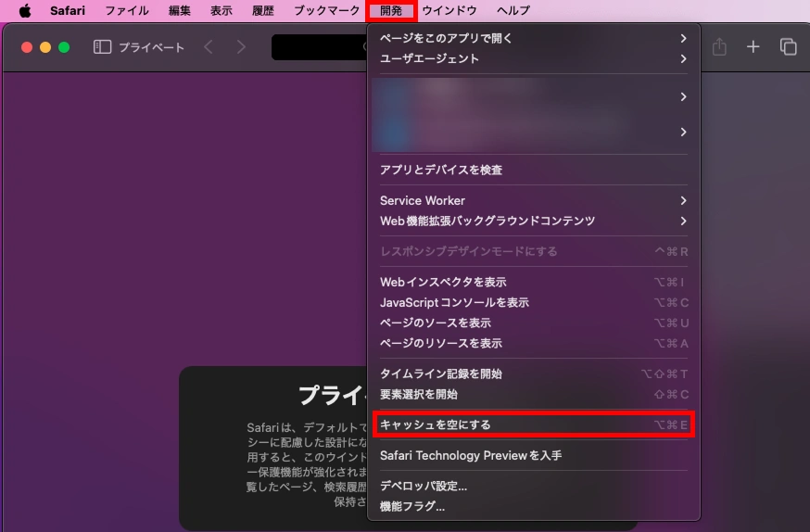Click the Share toolbar icon

[x=719, y=47]
